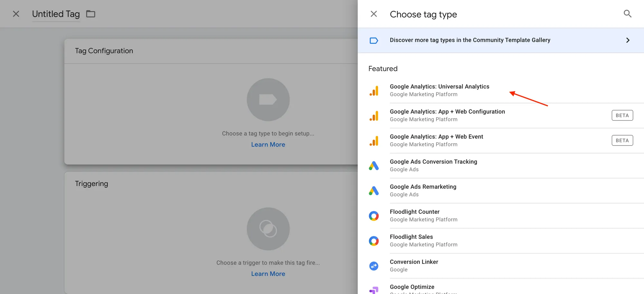
Task: Click the Triggering card header
Action: (x=91, y=184)
